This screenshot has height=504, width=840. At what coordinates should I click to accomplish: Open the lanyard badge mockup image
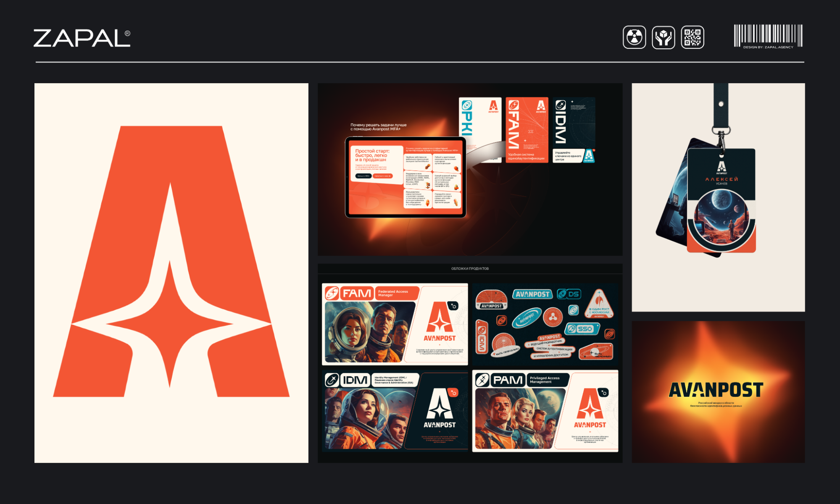718,197
